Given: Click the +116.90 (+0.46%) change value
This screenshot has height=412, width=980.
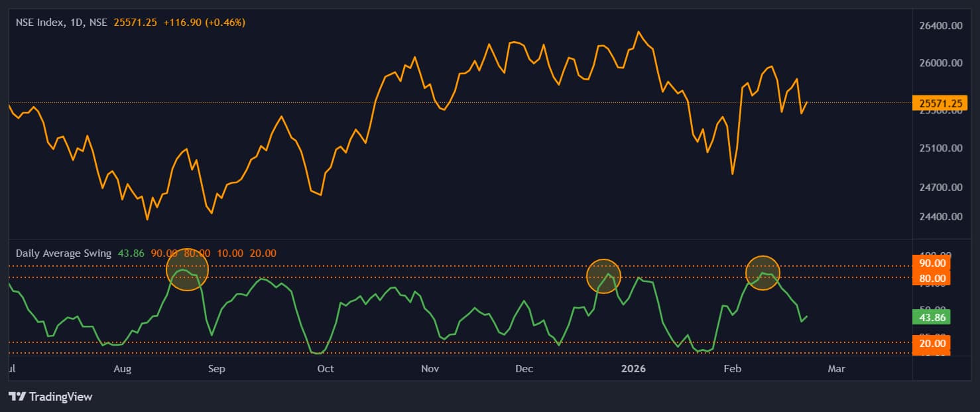Looking at the screenshot, I should (204, 23).
